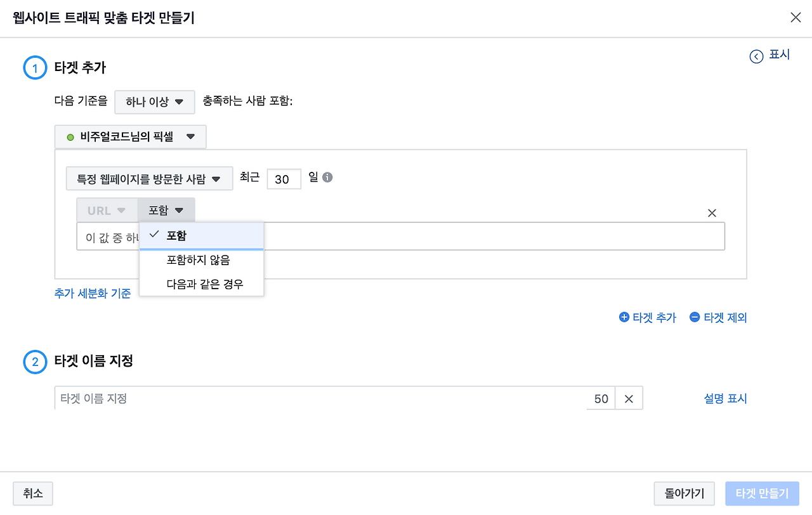Click the X icon clearing the audience name field
The image size is (812, 515).
pyautogui.click(x=629, y=398)
